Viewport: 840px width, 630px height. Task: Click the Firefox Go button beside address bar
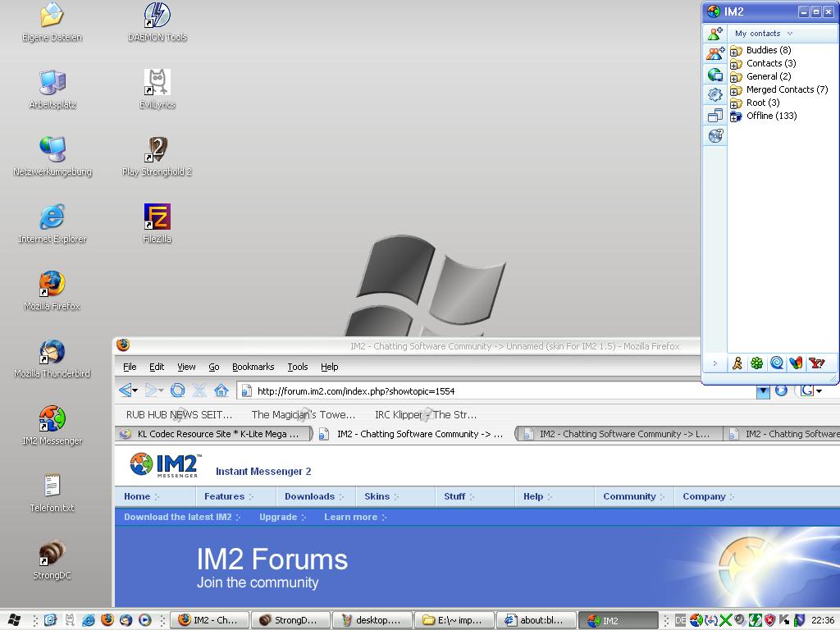click(x=781, y=390)
